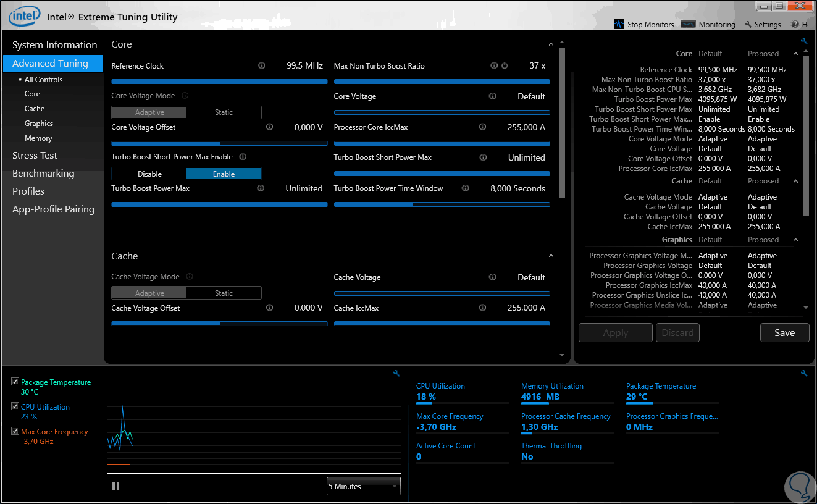
Task: Collapse the Cache settings section
Action: 551,256
